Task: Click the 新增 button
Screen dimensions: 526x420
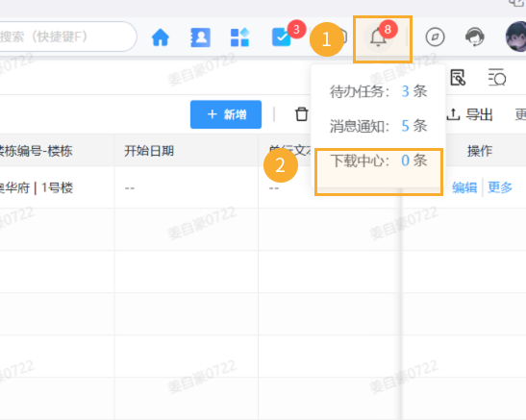Action: pos(226,114)
